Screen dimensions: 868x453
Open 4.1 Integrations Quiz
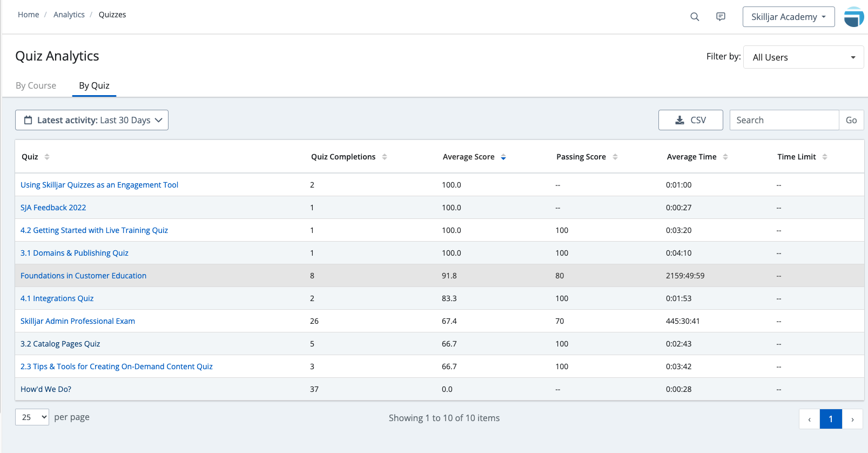(x=57, y=298)
